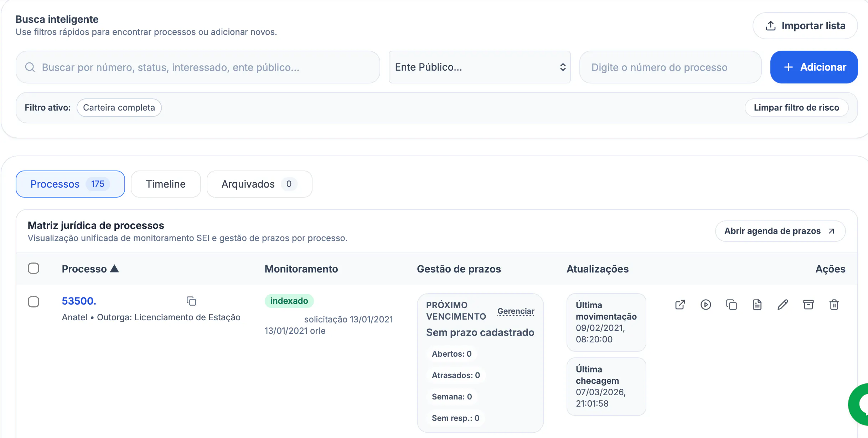Screen dimensions: 868x438
Task: Open document icon in the actions row
Action: click(757, 305)
